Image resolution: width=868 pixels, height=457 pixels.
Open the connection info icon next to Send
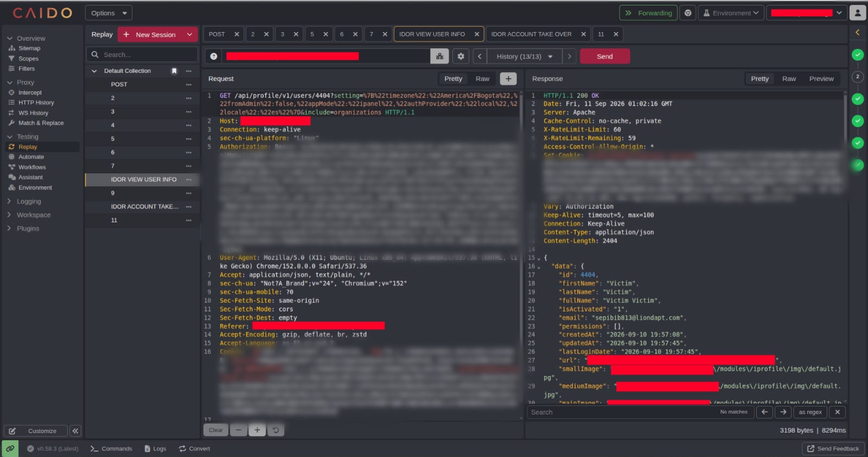click(x=439, y=56)
